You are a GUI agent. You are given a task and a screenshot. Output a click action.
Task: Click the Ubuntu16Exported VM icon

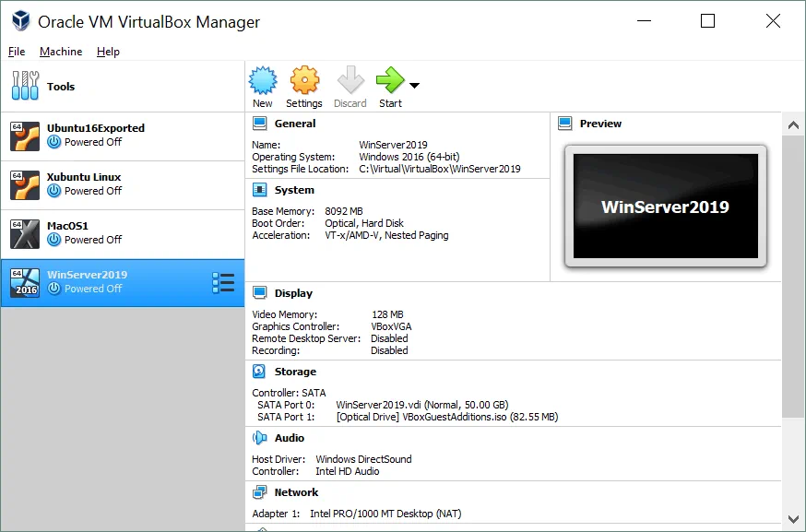tap(25, 136)
